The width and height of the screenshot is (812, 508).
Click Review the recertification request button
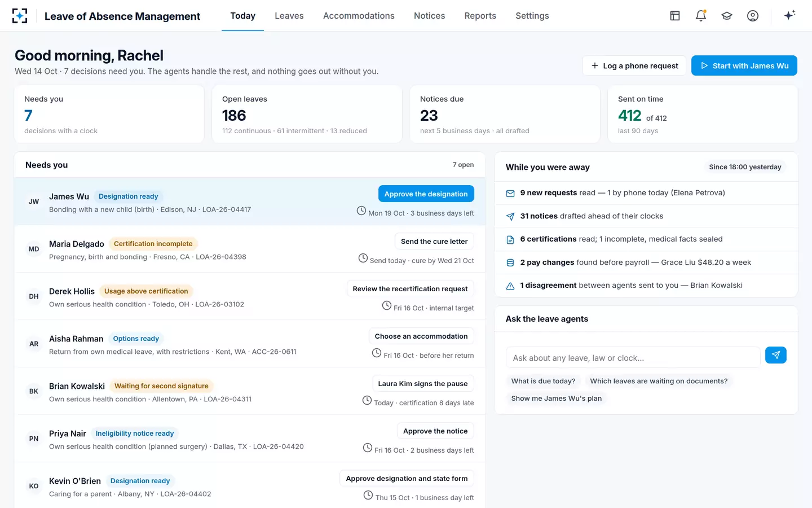tap(410, 288)
